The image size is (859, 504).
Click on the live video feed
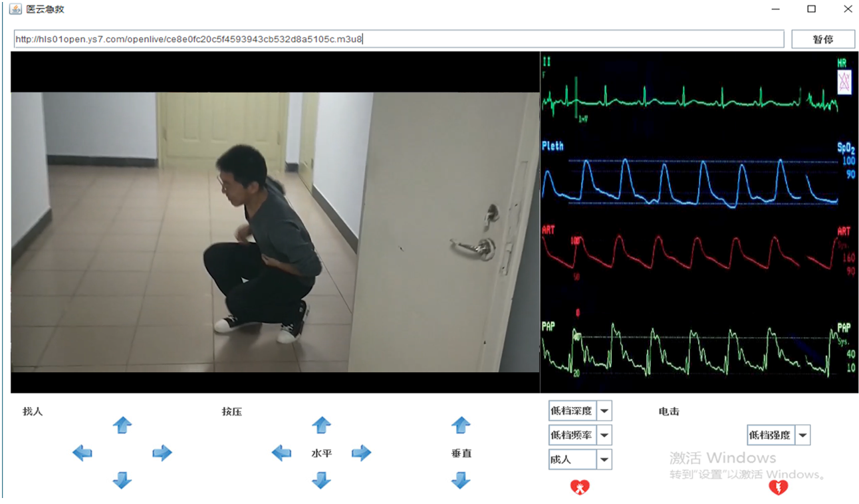275,231
